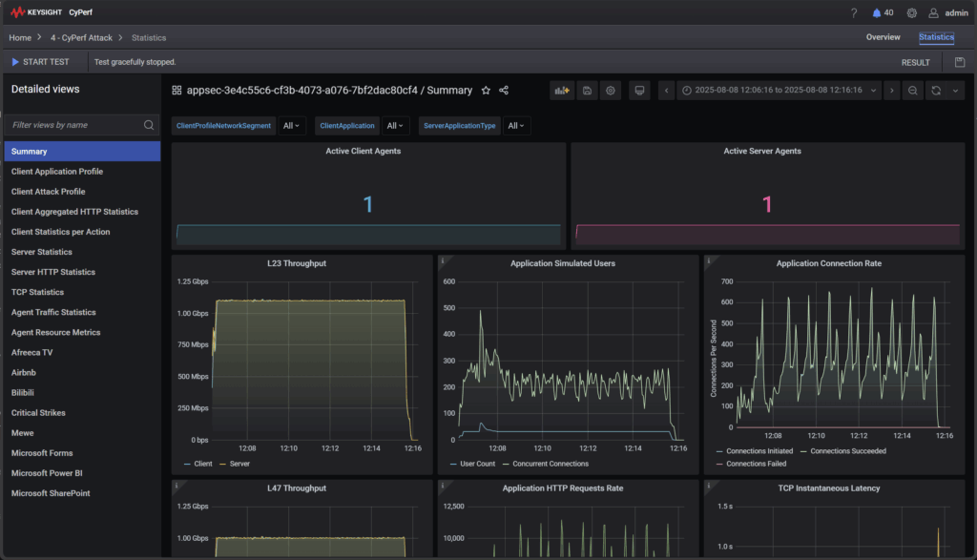Open the ClientProfileNetworkSegment All dropdown
Screen dimensions: 977x560
pos(291,126)
